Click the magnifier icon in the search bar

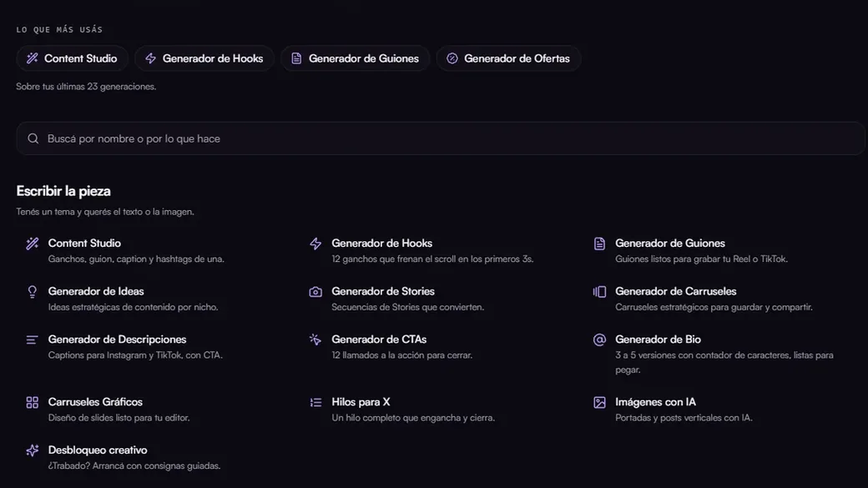33,138
